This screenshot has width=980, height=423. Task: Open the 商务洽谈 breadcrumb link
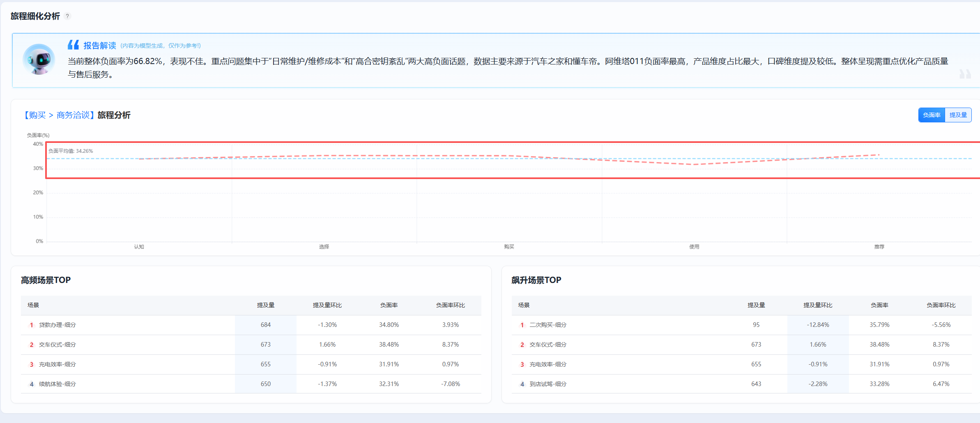[73, 115]
